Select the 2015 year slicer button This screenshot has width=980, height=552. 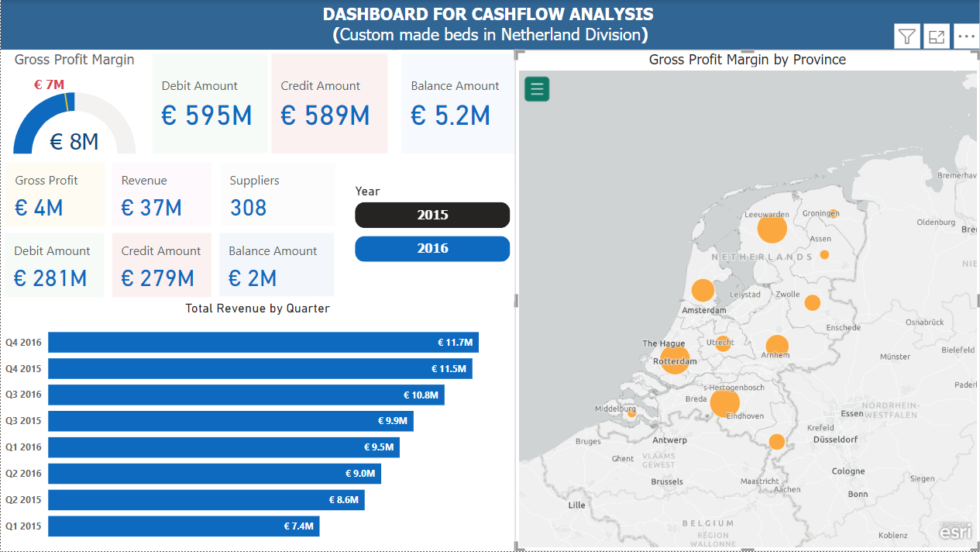pyautogui.click(x=432, y=215)
